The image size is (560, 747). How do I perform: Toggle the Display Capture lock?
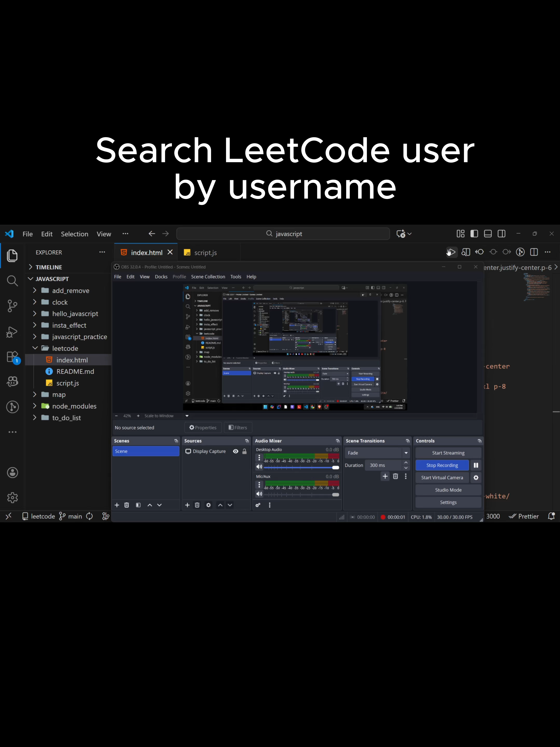pyautogui.click(x=244, y=451)
